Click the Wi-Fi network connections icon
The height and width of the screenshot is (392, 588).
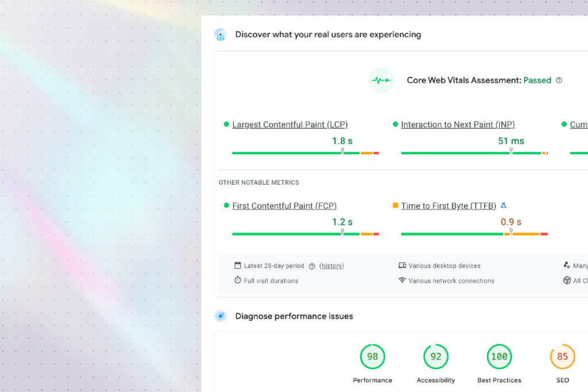pyautogui.click(x=402, y=281)
